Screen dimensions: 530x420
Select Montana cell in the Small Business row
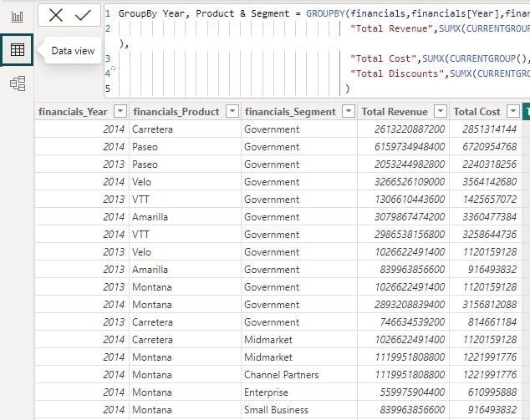pos(185,410)
